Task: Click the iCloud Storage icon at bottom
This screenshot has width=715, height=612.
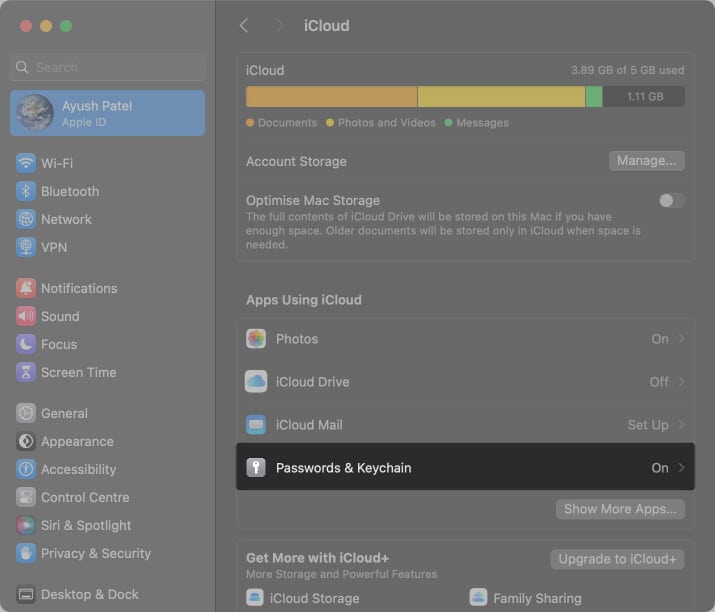Action: pyautogui.click(x=254, y=597)
